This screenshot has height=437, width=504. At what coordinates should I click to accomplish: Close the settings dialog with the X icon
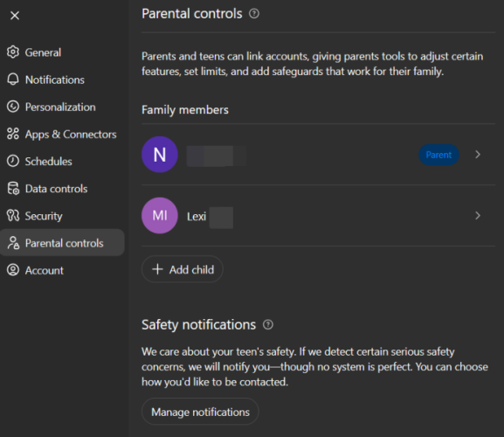(15, 15)
